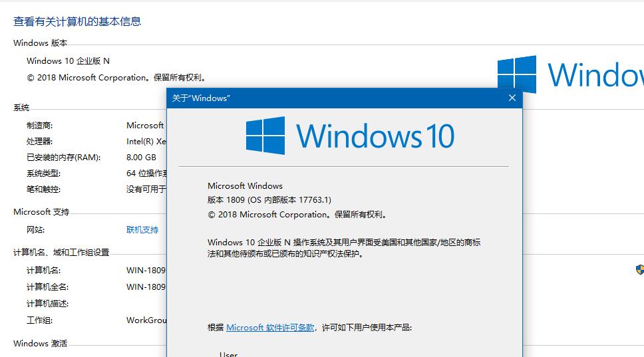Select the 笔和触控 label

(43, 189)
